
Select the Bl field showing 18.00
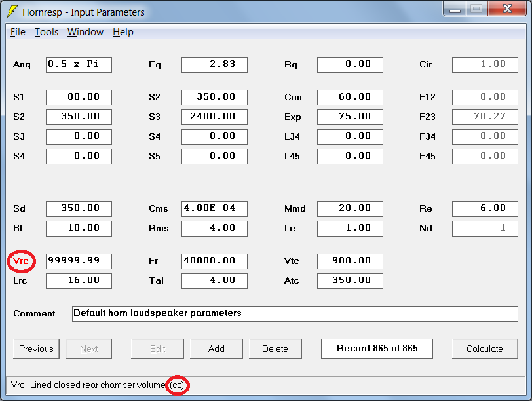[x=79, y=228]
